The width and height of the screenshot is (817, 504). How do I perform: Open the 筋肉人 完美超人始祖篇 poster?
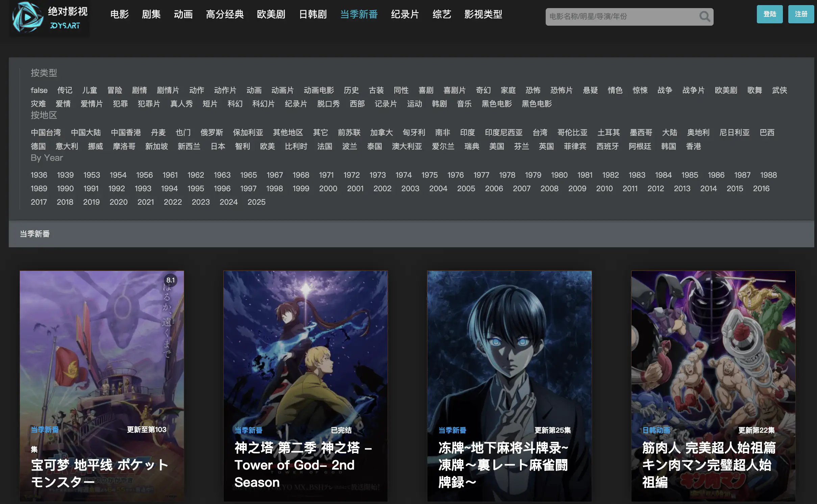713,386
